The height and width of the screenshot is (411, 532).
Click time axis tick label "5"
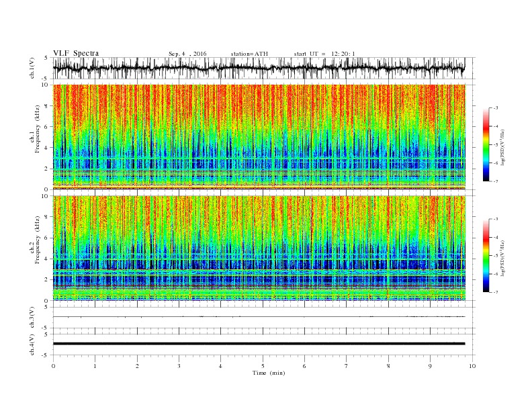263,366
